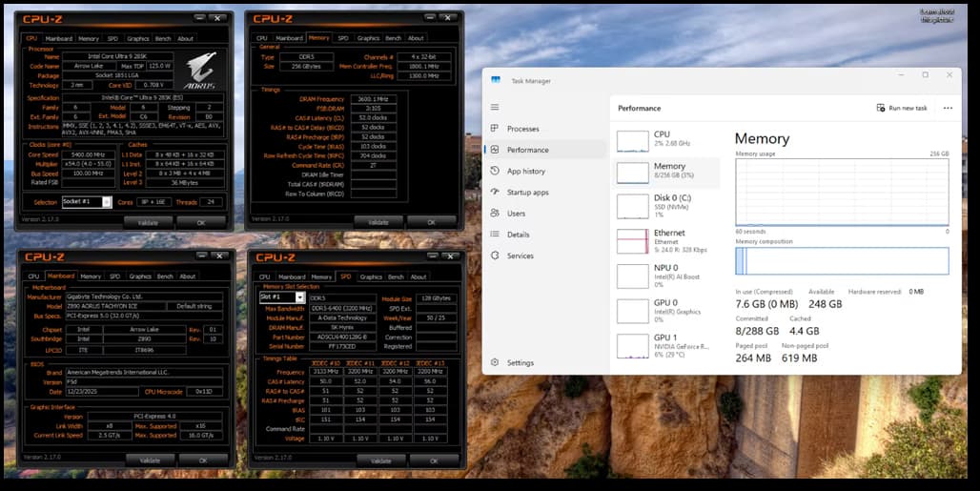980x491 pixels.
Task: Click Validate in CPU-Z Processor window
Action: pos(148,222)
